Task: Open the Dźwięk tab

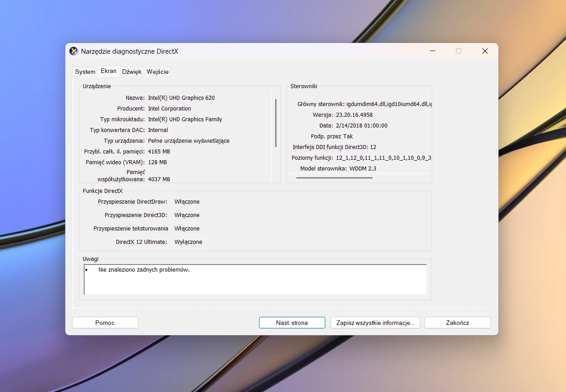Action: click(132, 72)
